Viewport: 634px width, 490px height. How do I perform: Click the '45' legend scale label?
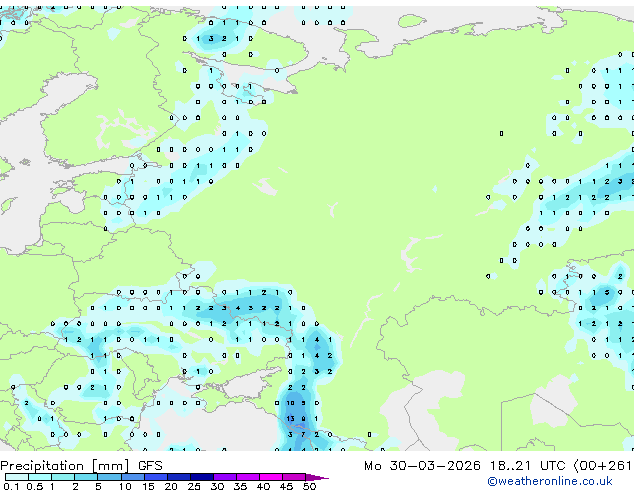[286, 486]
